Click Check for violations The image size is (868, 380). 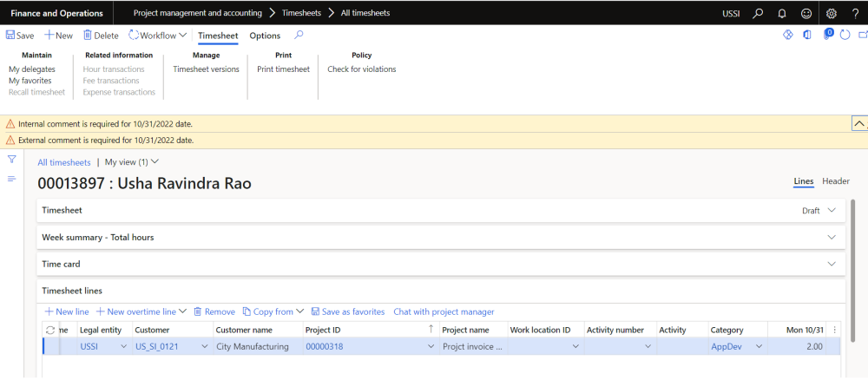361,69
